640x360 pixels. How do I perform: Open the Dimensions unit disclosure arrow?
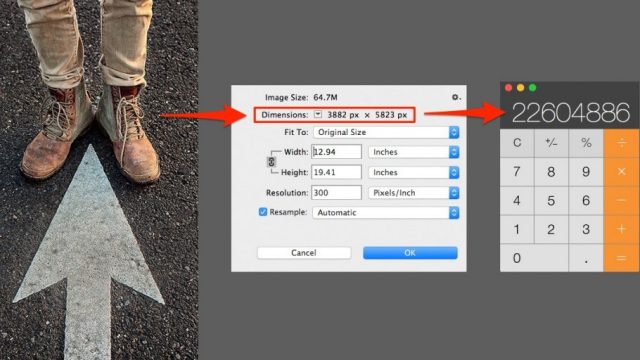318,115
